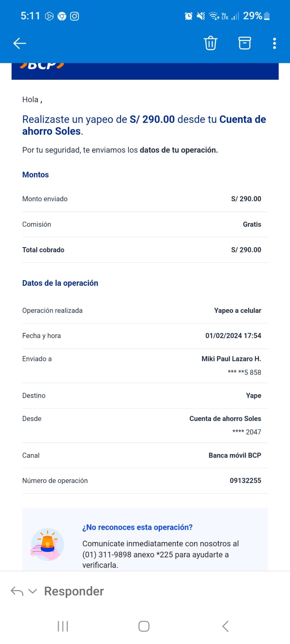Tap the Chrome notification icon in the status bar
Image resolution: width=290 pixels, height=644 pixels.
[62, 16]
